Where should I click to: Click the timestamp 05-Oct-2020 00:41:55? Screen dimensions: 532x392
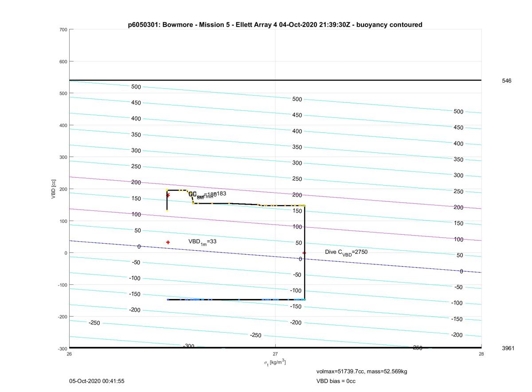coord(97,381)
